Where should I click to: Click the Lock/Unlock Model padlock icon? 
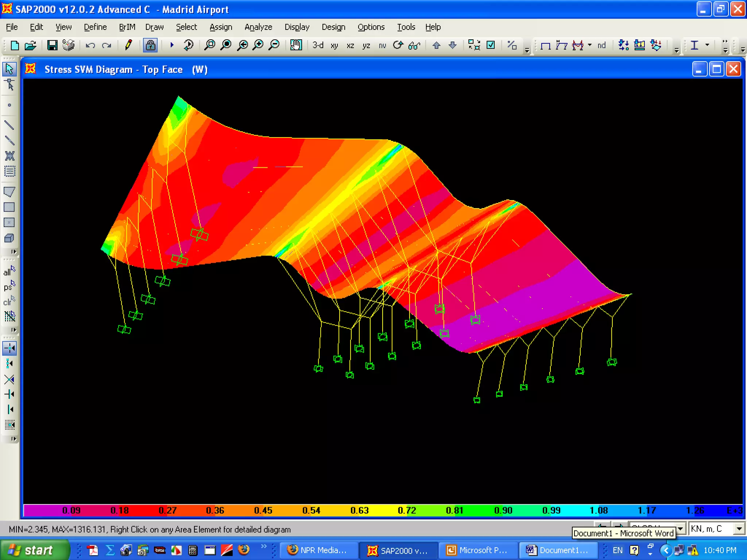point(150,45)
